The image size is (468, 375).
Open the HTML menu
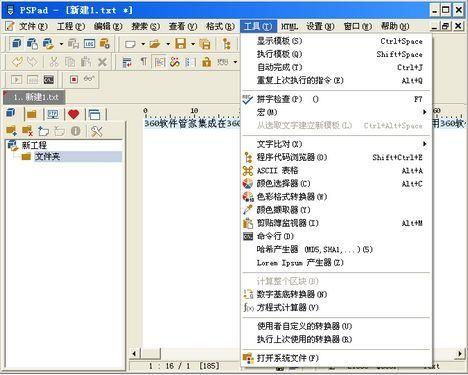[x=289, y=26]
